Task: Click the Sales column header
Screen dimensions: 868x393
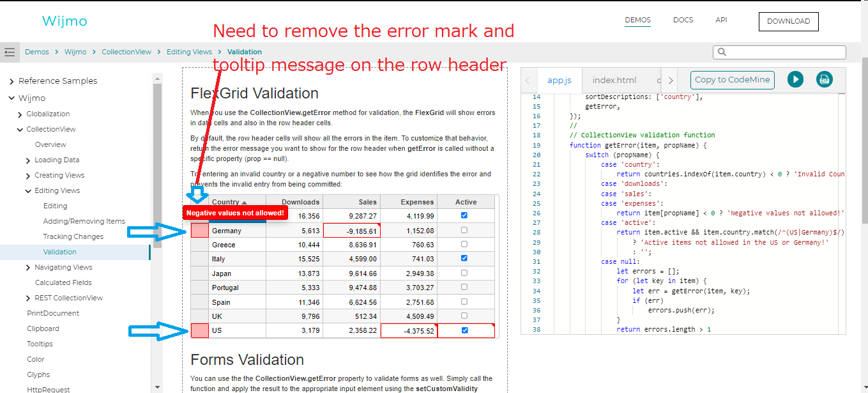Action: 351,202
